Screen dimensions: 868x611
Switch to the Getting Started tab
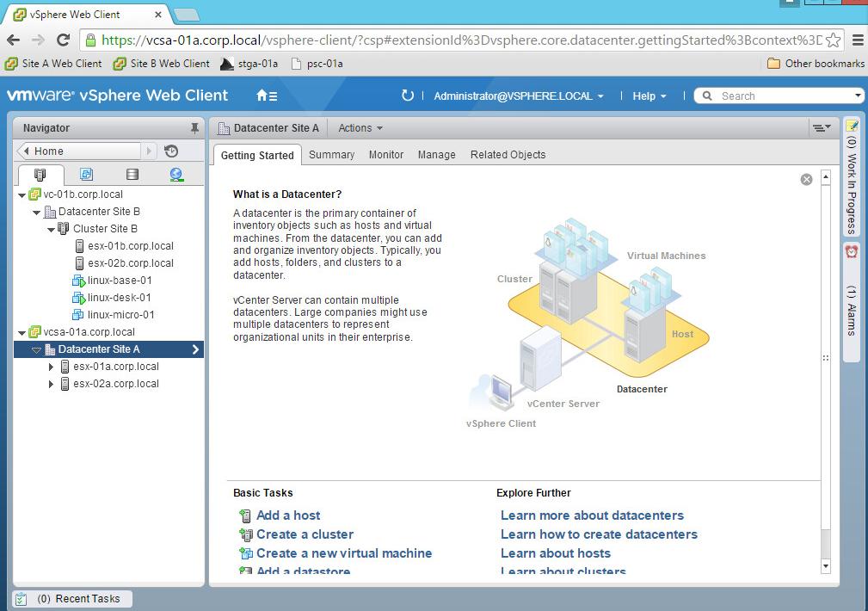(257, 155)
